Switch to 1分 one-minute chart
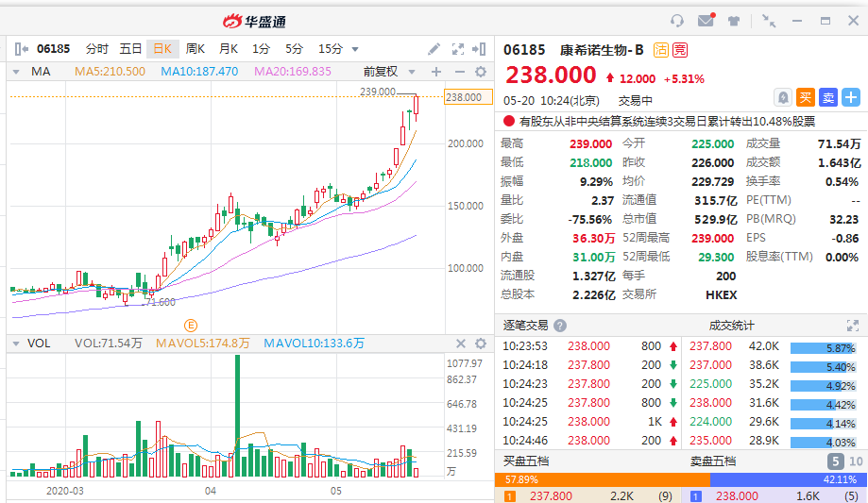 (261, 49)
